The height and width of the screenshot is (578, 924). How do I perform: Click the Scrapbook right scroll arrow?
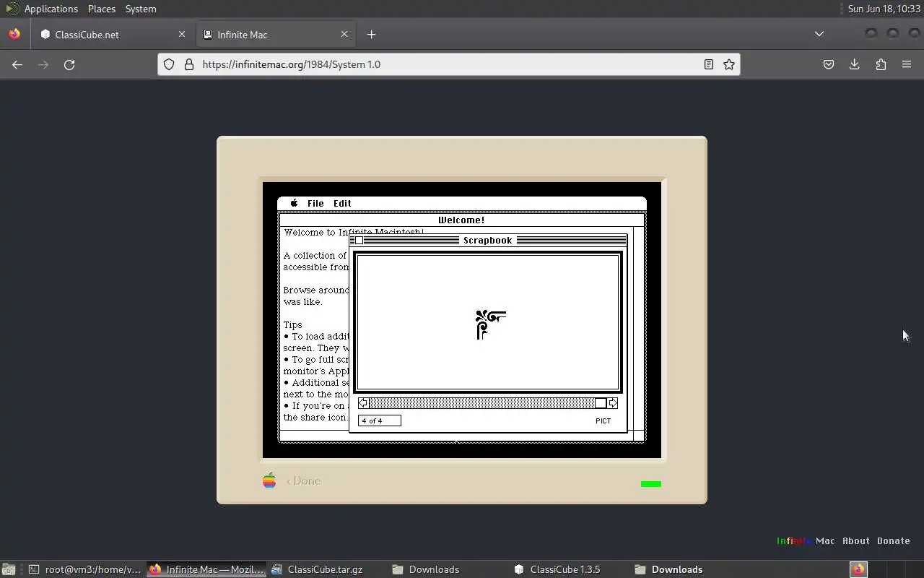click(612, 403)
